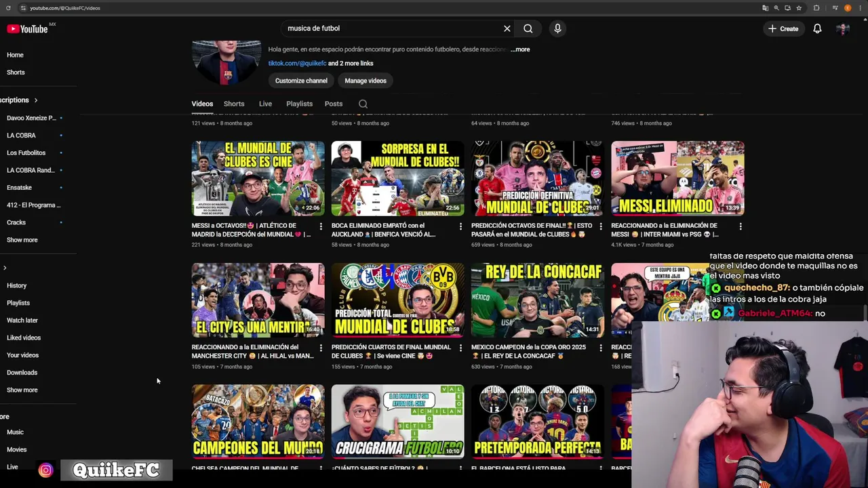This screenshot has height=488, width=868.
Task: Reload the page in the browser
Action: [x=8, y=8]
